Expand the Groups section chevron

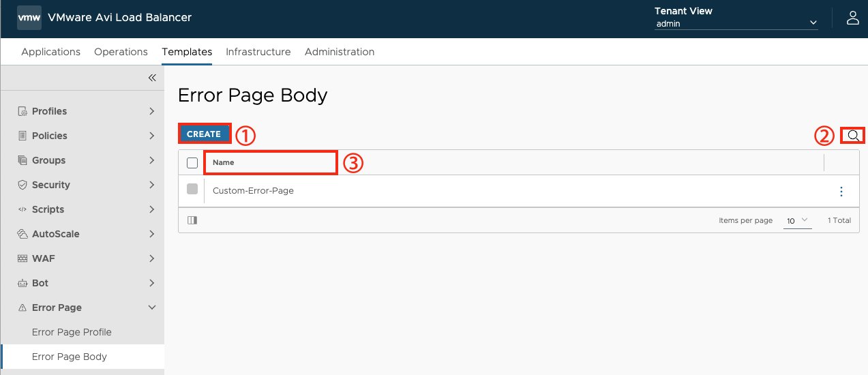pyautogui.click(x=152, y=160)
